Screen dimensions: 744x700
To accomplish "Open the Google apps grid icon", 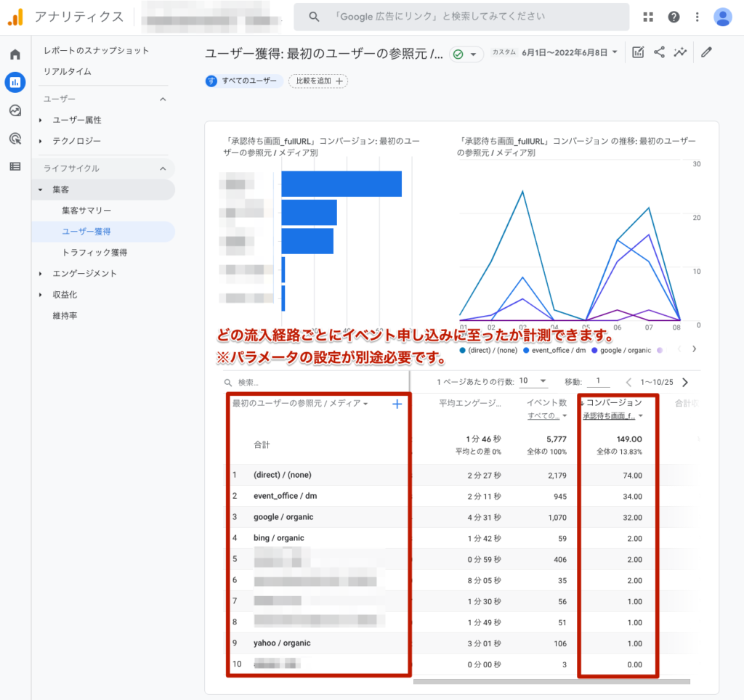I will click(648, 17).
